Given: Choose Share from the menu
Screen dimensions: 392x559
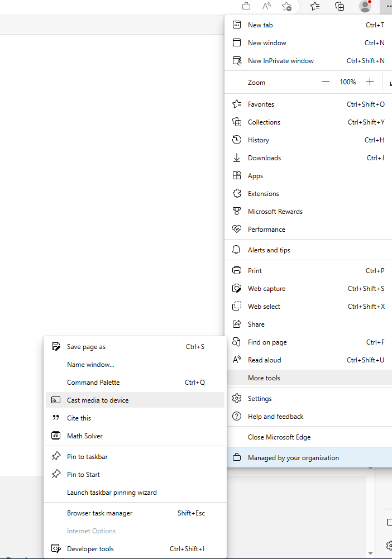Looking at the screenshot, I should (x=308, y=324).
